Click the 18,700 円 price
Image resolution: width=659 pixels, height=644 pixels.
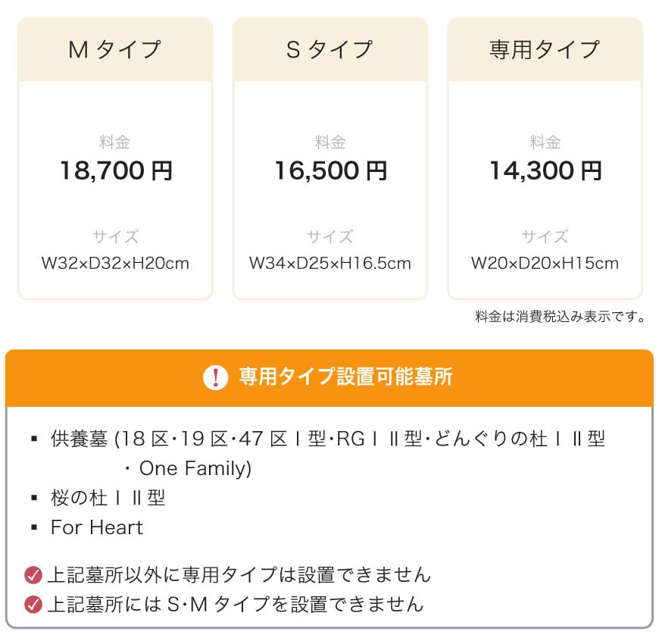(117, 170)
